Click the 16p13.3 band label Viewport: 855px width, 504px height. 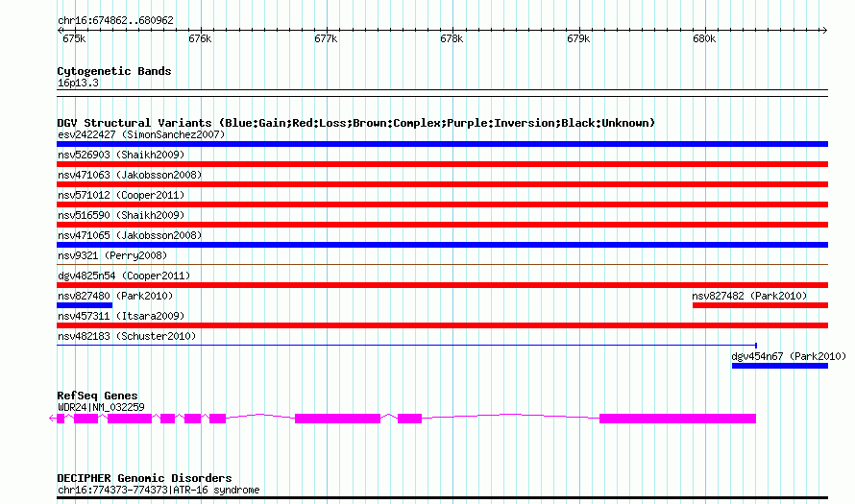point(78,83)
